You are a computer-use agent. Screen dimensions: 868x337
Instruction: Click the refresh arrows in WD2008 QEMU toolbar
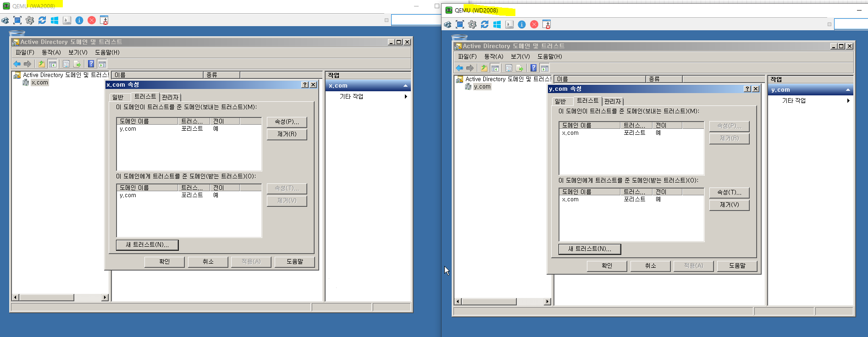click(485, 24)
